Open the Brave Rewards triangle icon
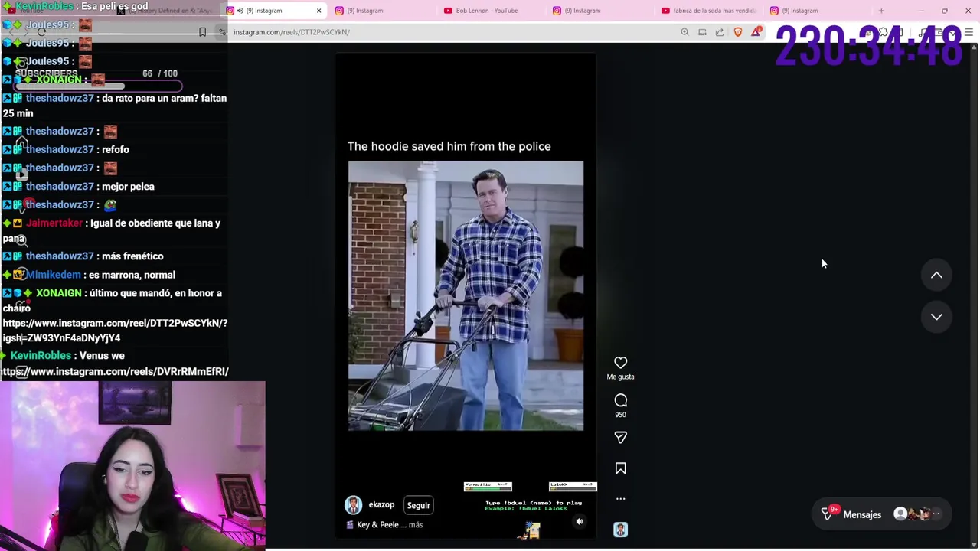The image size is (980, 551). [756, 31]
